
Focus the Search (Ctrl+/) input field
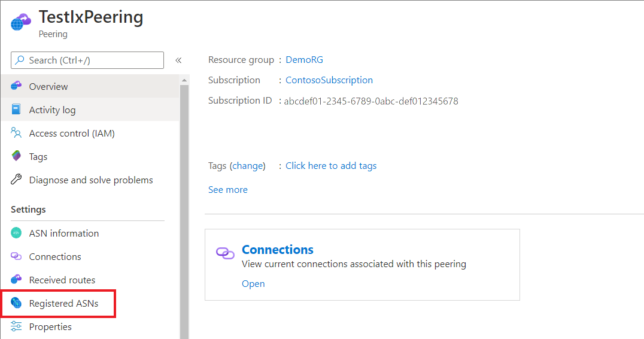pos(87,60)
